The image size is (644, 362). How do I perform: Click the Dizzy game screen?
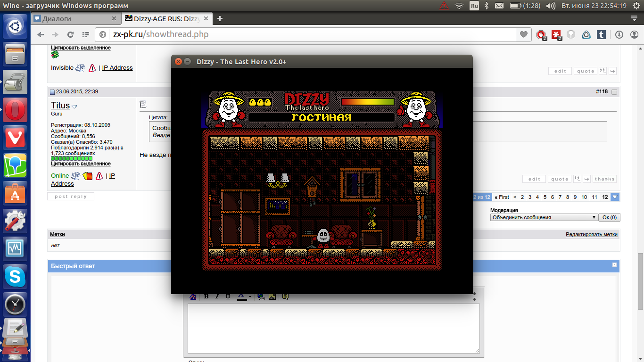322,181
